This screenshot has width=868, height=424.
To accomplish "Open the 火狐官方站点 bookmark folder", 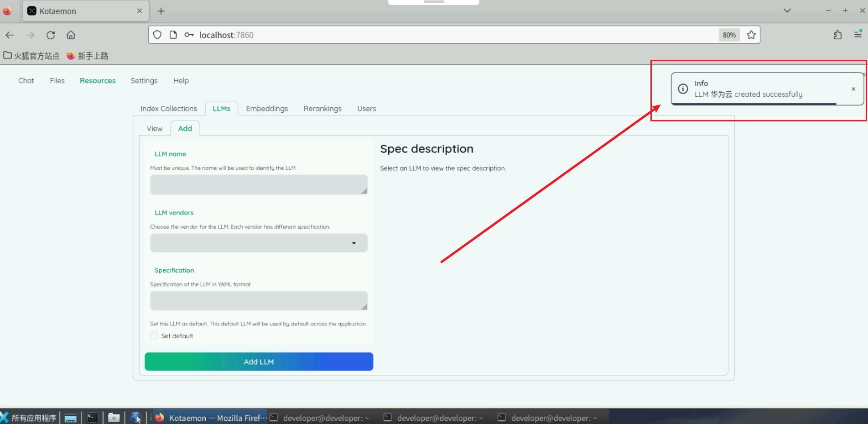I will point(31,56).
